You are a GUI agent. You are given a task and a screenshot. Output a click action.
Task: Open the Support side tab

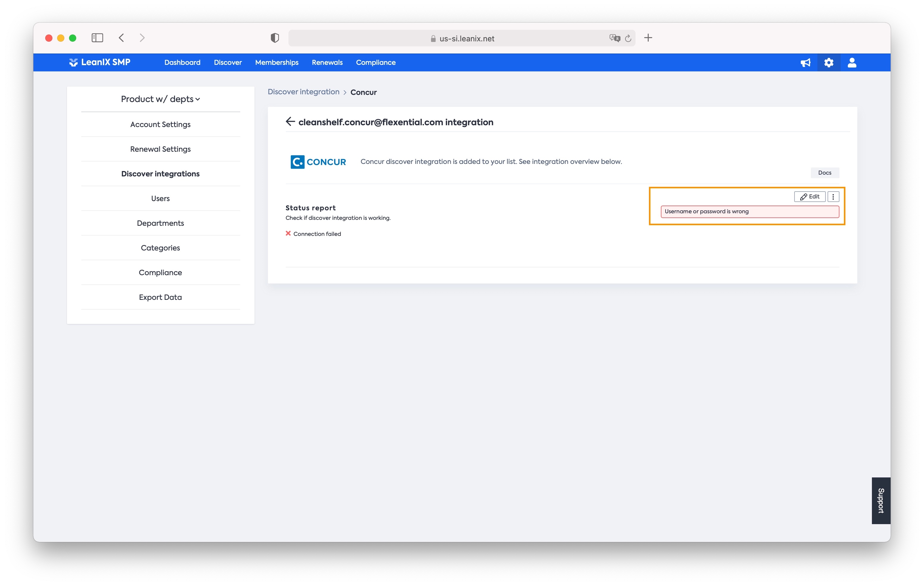point(881,500)
